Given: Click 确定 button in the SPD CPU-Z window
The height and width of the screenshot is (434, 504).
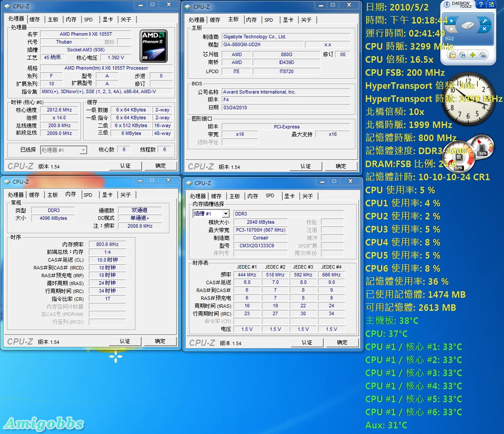Looking at the screenshot, I should point(342,343).
